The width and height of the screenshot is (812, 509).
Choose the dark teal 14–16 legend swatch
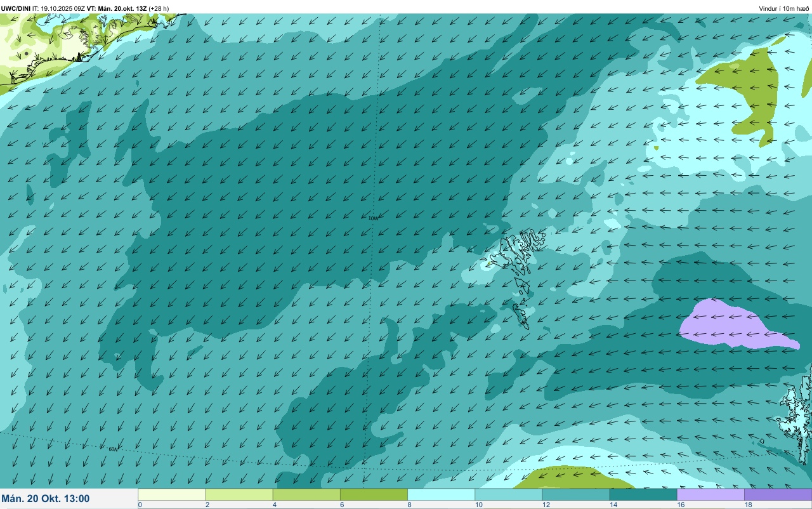[643, 494]
